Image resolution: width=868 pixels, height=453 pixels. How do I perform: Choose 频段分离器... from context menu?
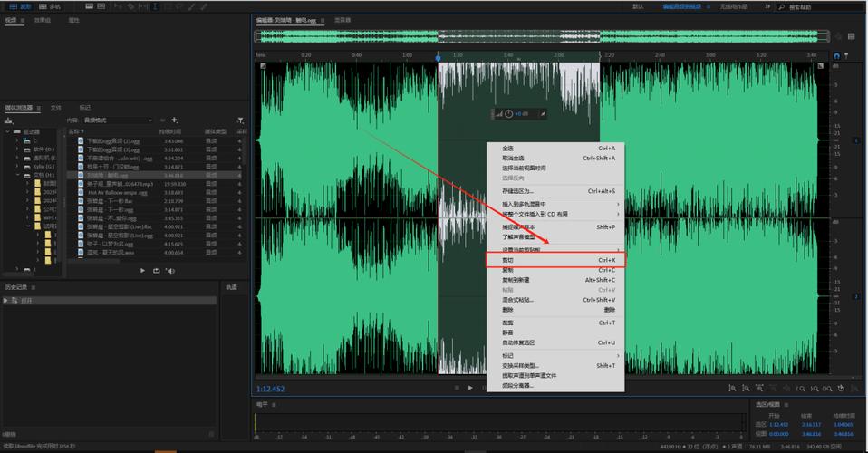pos(555,385)
